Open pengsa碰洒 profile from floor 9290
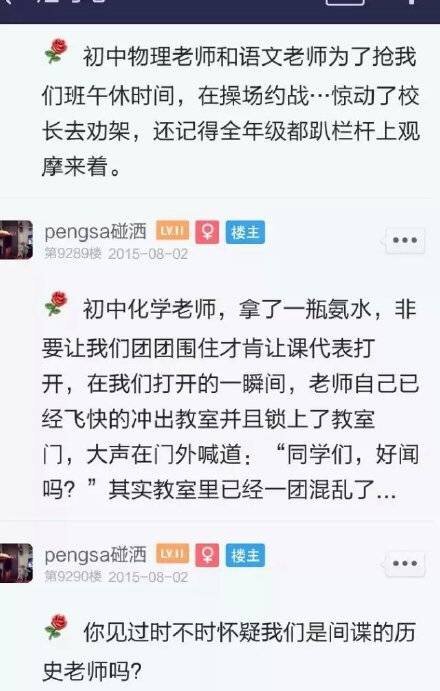 (x=95, y=554)
